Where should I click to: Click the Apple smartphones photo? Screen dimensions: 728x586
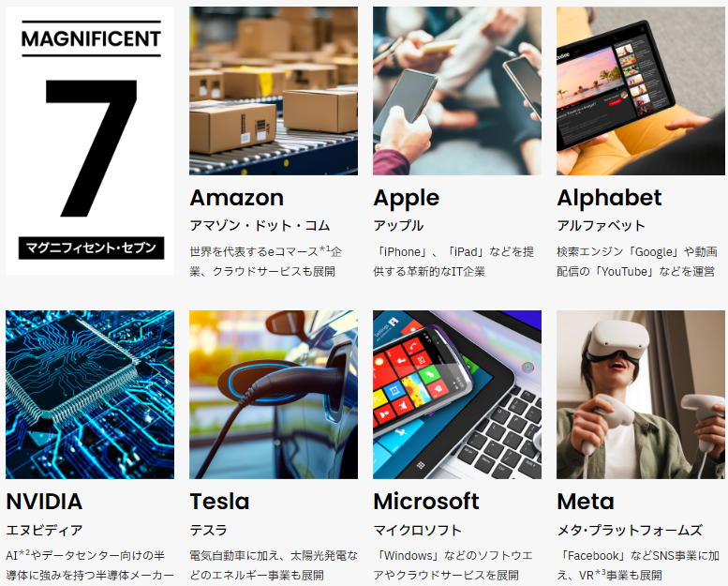(x=457, y=91)
